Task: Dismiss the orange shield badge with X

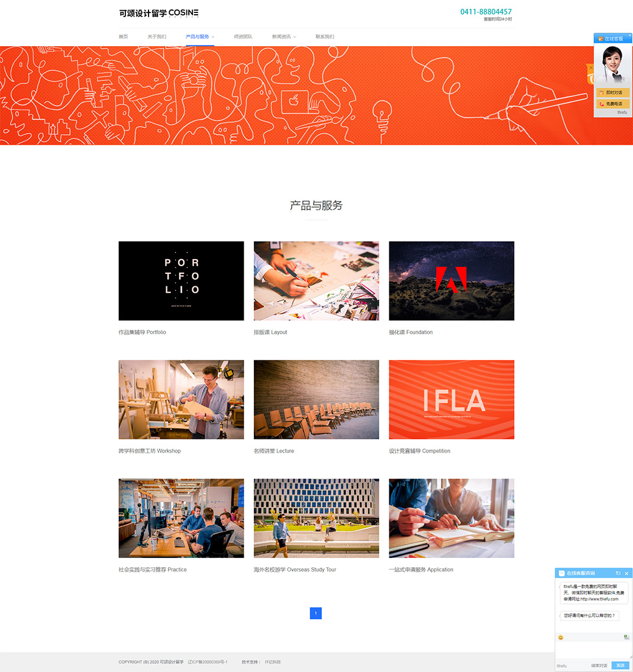Action: pos(590,67)
